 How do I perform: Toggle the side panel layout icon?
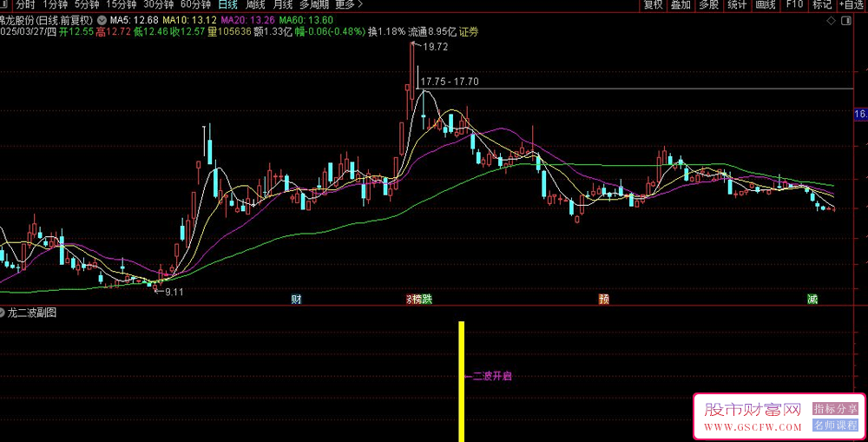click(x=845, y=21)
